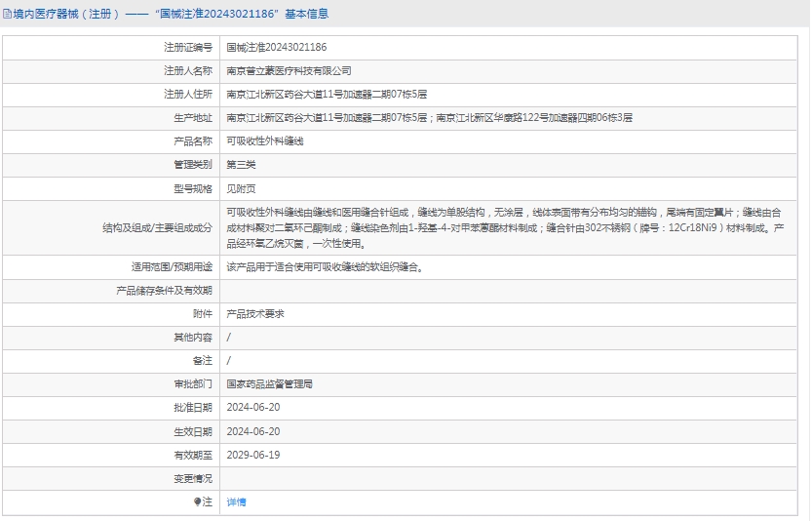Click the 注册人名称 row label

[188, 70]
